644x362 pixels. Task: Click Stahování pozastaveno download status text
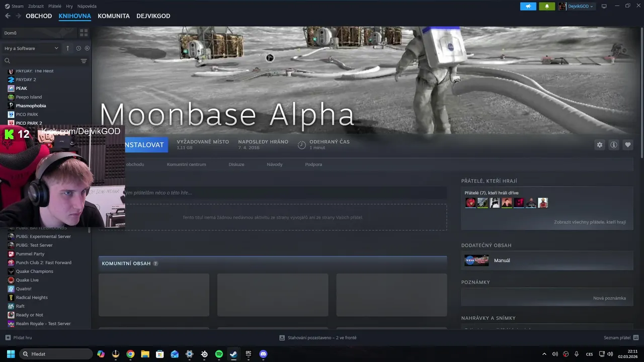[322, 338]
